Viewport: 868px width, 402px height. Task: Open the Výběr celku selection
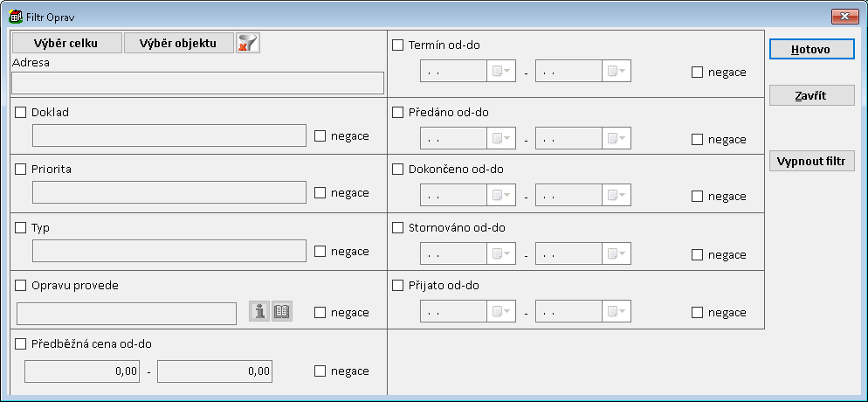pos(66,43)
